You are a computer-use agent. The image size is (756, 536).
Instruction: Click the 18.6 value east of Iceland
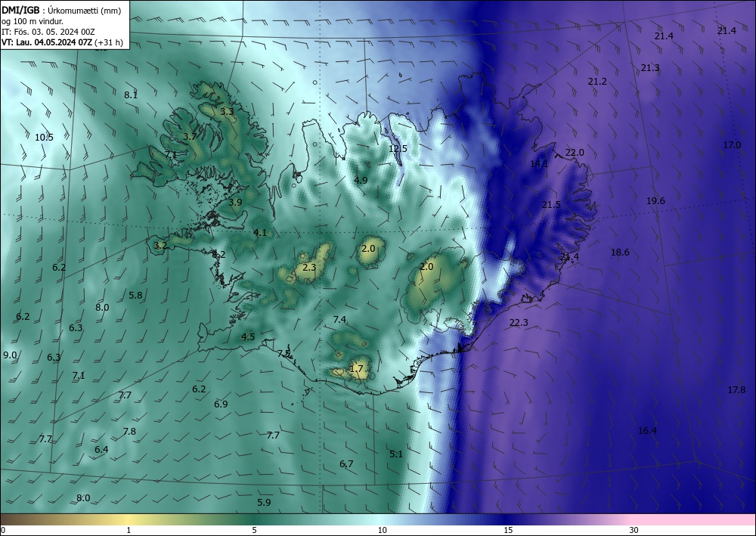tap(620, 252)
